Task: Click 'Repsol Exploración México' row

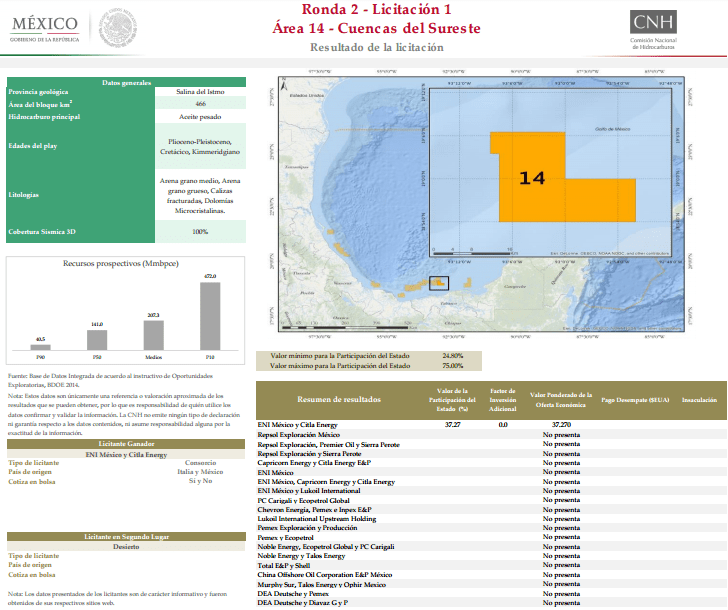Action: click(x=491, y=435)
